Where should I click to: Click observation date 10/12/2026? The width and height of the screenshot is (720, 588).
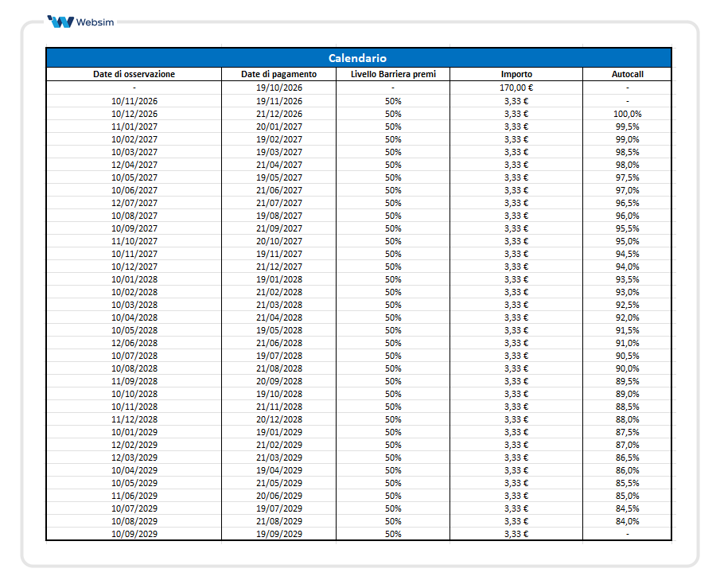point(134,114)
